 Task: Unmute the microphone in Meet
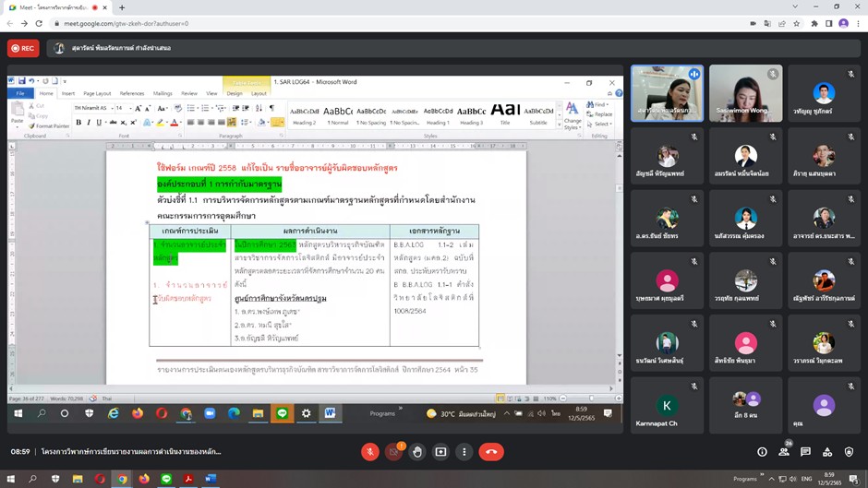click(369, 452)
